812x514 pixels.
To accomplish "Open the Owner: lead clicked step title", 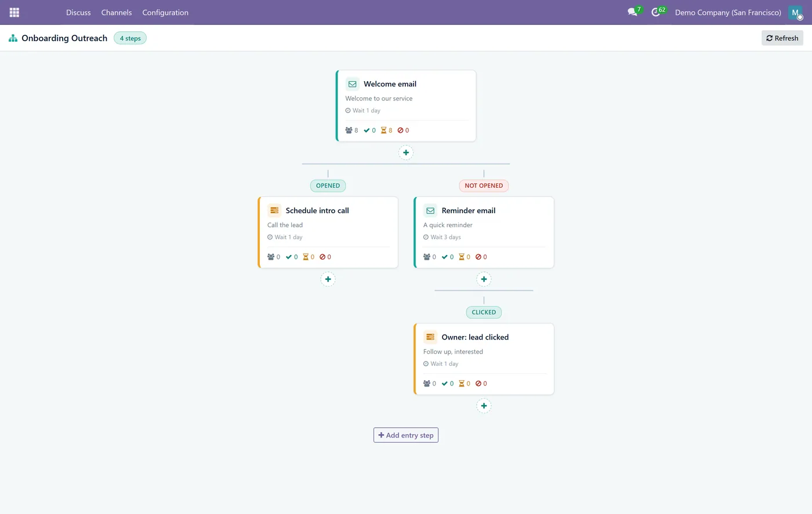I will coord(475,337).
